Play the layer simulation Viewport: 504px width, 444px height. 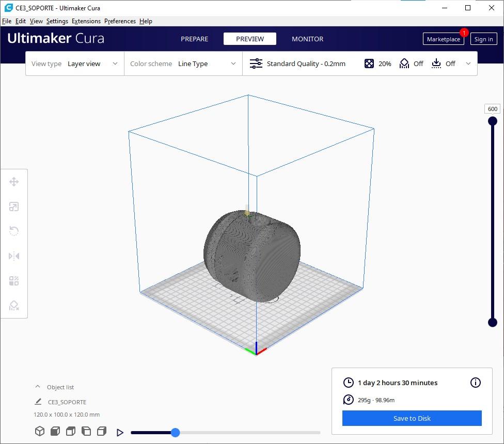(x=120, y=433)
